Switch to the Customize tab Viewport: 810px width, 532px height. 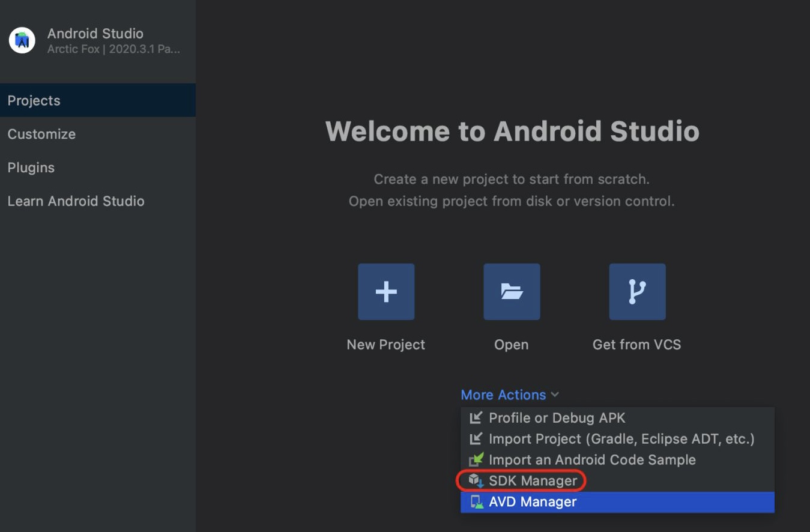tap(98, 134)
